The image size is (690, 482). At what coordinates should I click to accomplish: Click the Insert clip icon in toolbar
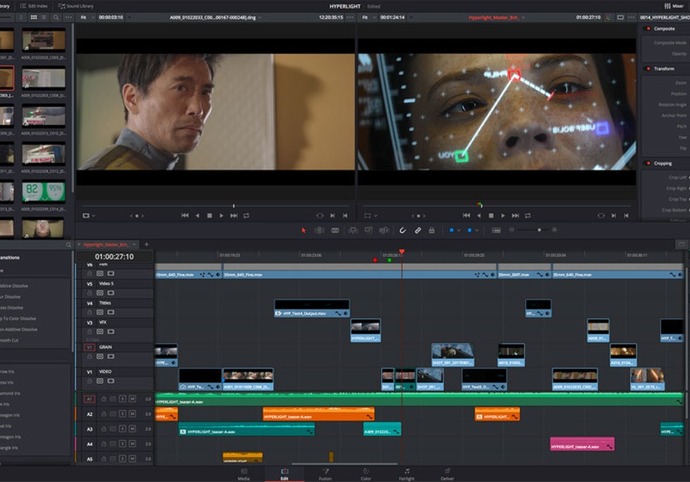pos(352,230)
